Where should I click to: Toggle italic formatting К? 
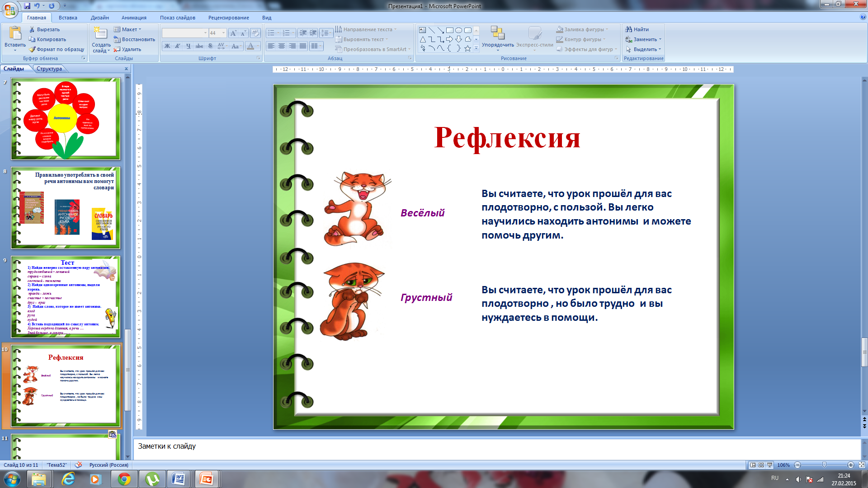178,46
